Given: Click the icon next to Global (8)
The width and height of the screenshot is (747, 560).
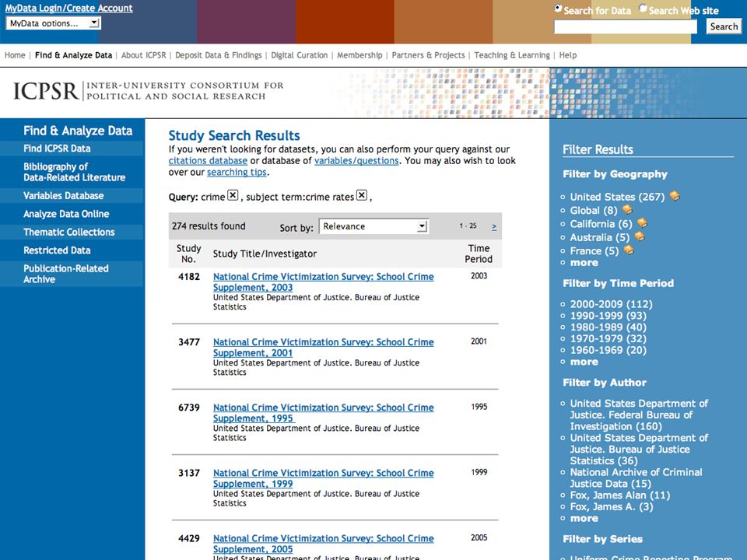Looking at the screenshot, I should point(627,209).
